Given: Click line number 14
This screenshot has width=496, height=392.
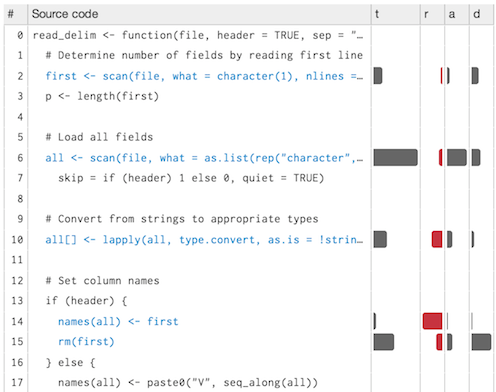Looking at the screenshot, I should coord(17,321).
